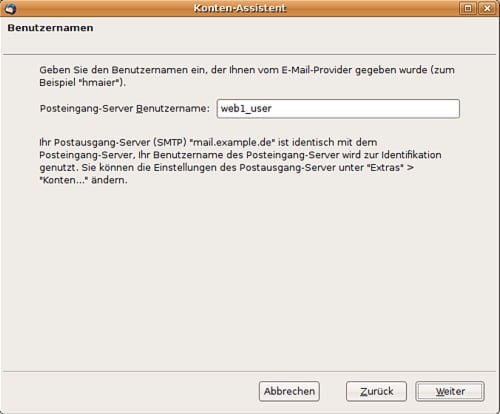Click the paragraph starting 'Ihr Postausgang-Server (SMTP)'
The image size is (500, 414).
(x=240, y=161)
